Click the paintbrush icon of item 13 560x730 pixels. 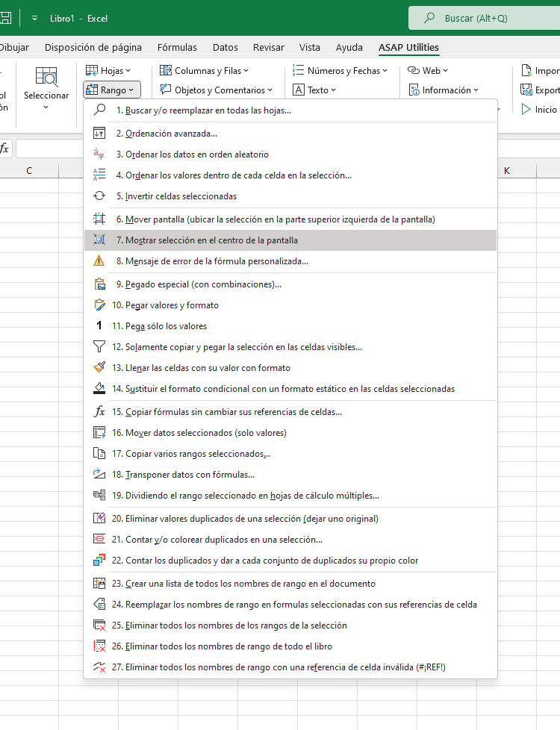point(99,367)
